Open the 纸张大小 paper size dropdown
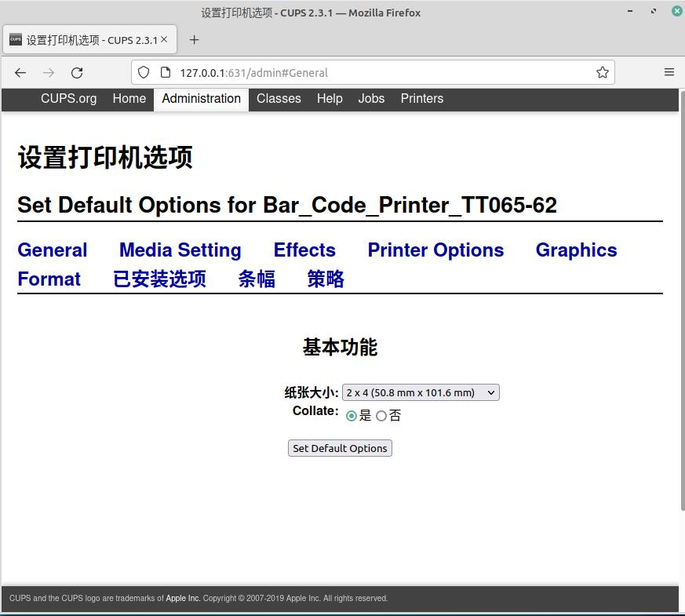The width and height of the screenshot is (685, 616). [421, 392]
